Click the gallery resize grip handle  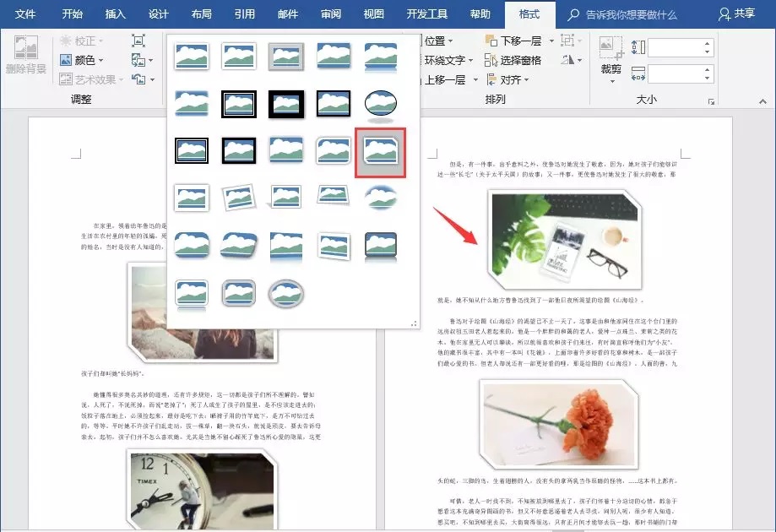point(414,323)
